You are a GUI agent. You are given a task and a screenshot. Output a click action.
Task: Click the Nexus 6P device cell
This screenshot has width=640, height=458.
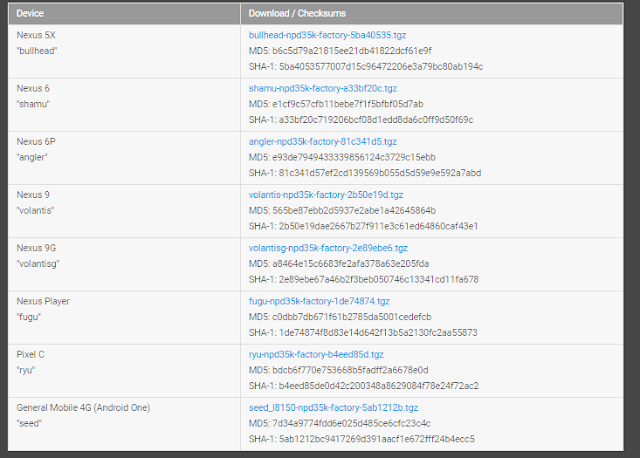(124, 158)
